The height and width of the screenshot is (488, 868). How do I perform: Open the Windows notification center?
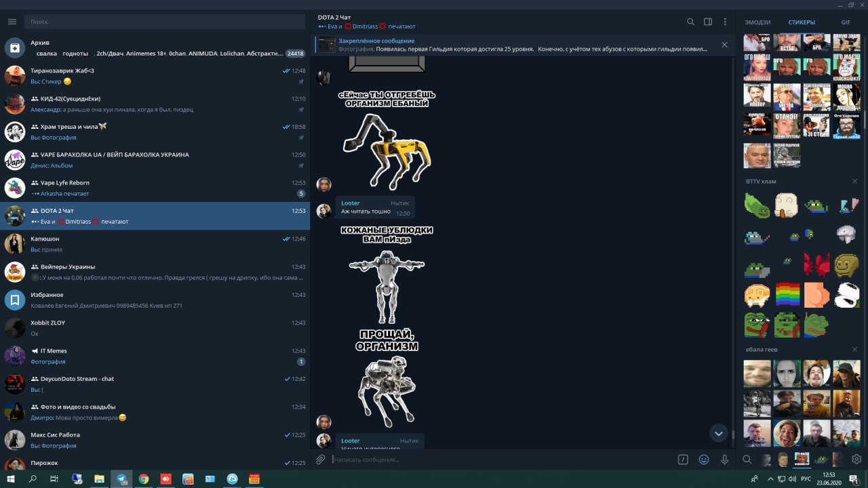[x=854, y=479]
